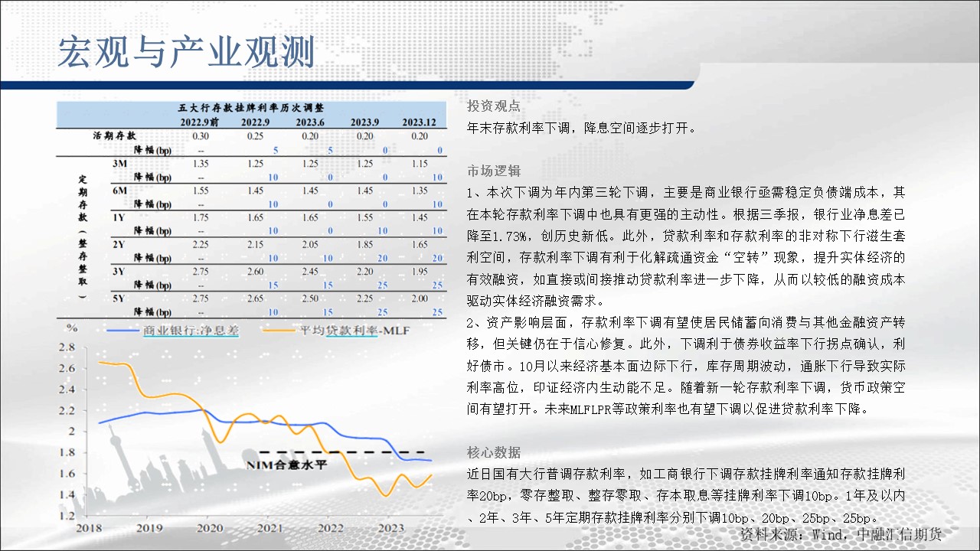
Task: Click the sentence 年末存款利率下调，降息空间逐步打开
Action: (581, 128)
